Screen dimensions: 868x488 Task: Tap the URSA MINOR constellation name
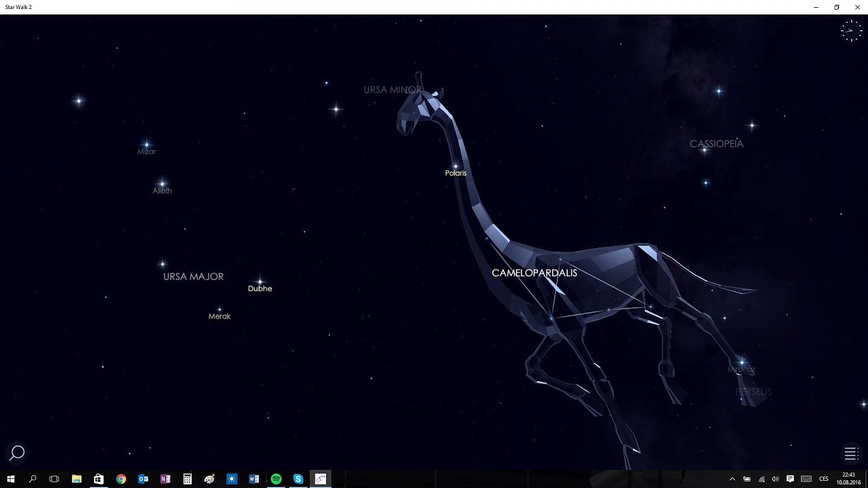(x=393, y=90)
